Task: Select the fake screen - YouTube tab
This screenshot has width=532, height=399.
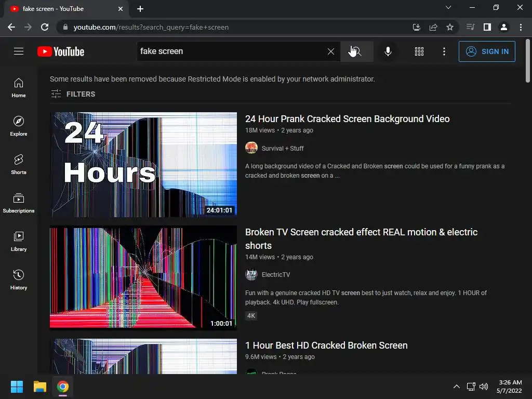Action: click(x=66, y=9)
